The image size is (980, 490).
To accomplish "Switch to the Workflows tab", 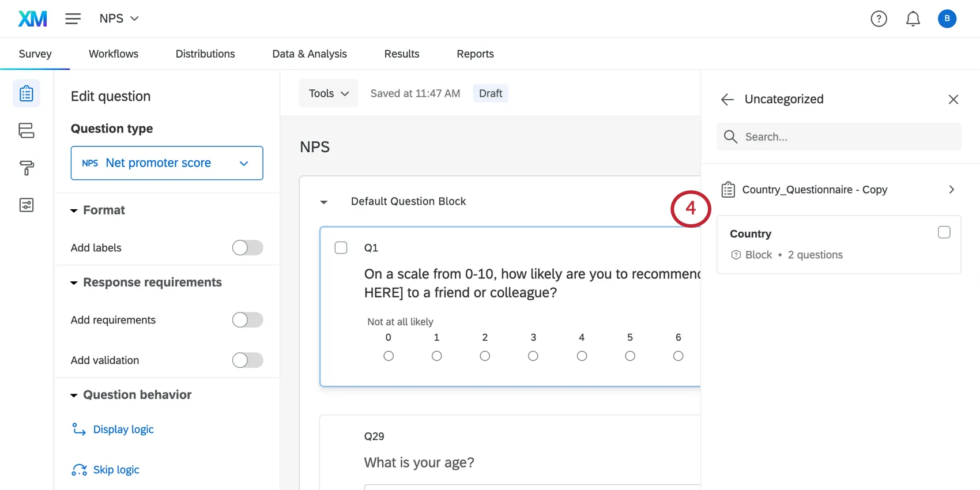I will click(114, 54).
